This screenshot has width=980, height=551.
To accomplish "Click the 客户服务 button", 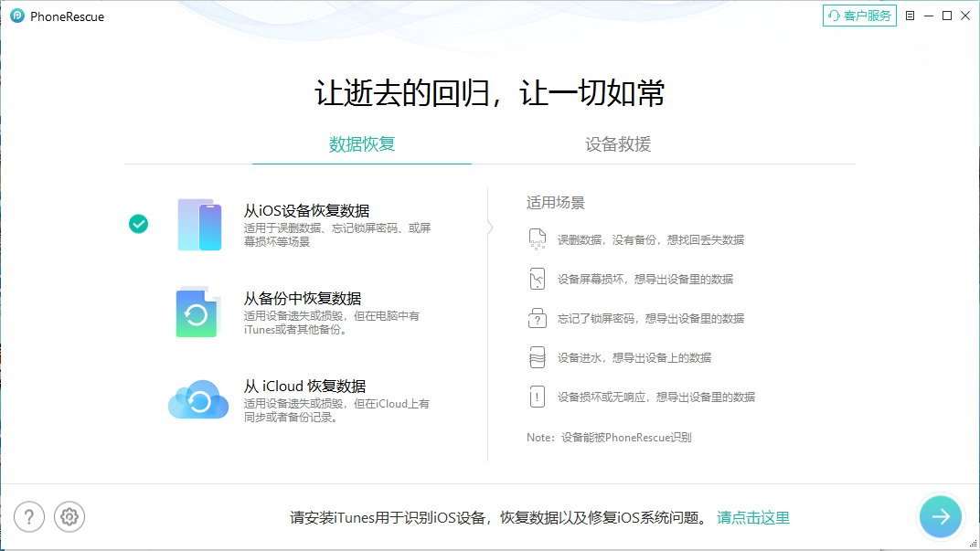I will (x=859, y=16).
